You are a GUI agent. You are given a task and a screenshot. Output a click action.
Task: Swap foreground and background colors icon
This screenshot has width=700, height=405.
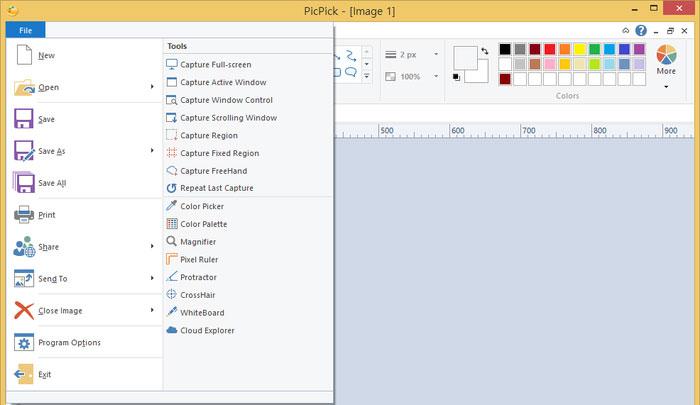tap(484, 51)
